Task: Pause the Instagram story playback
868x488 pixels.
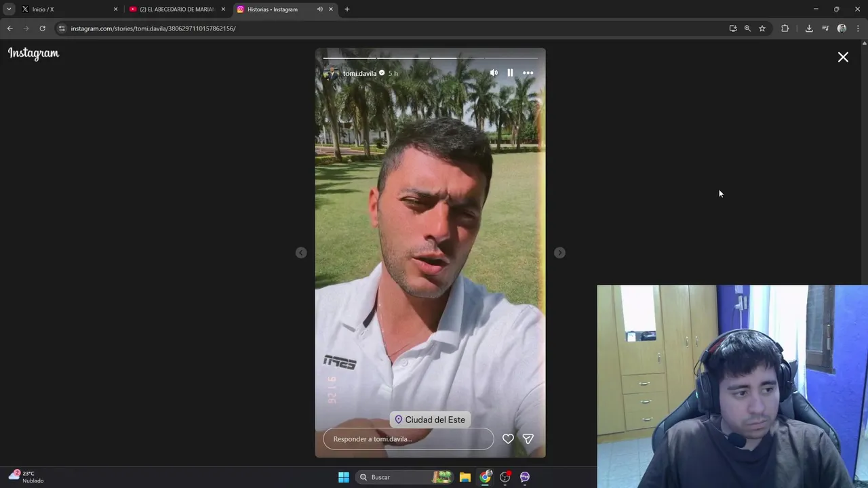Action: [x=510, y=73]
